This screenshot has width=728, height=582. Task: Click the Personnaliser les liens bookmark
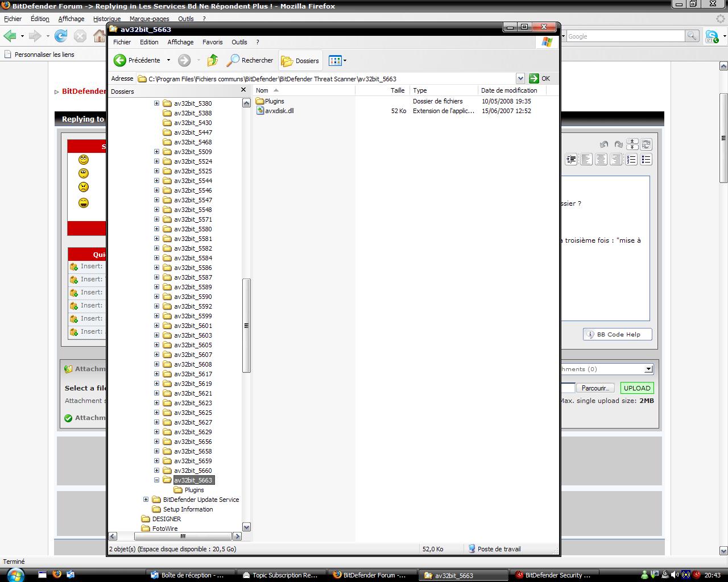point(39,55)
